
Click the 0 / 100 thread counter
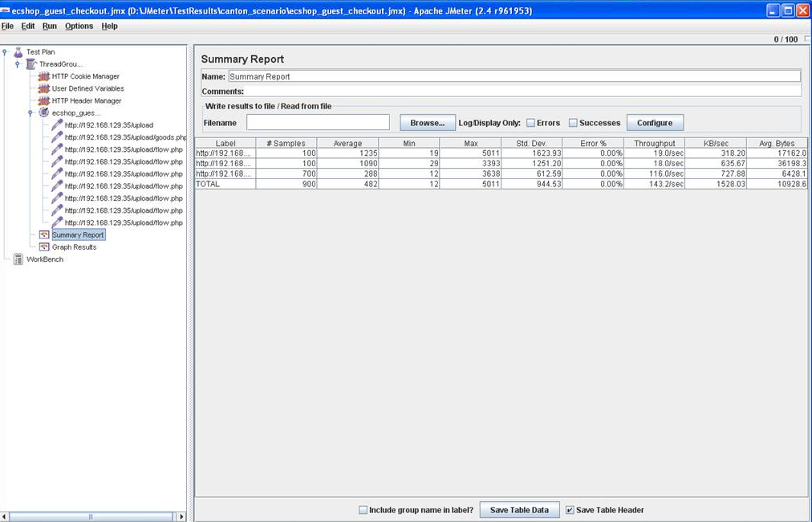point(786,39)
